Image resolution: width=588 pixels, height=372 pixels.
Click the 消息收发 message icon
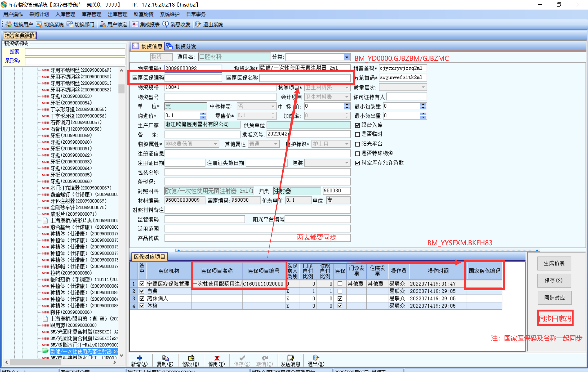tap(166, 25)
